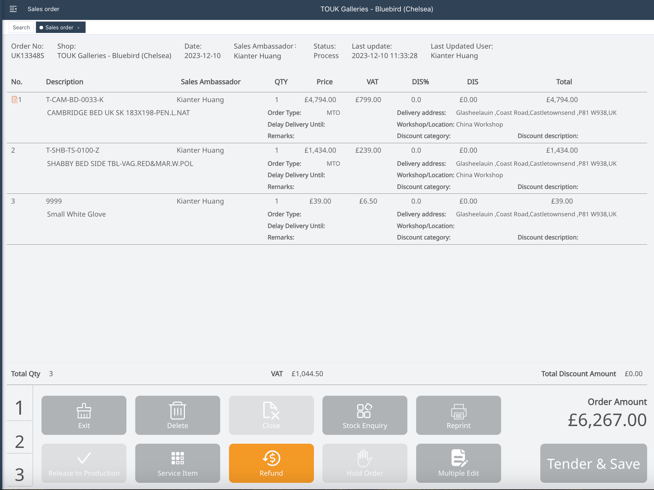Click the Exit basket icon button

[x=84, y=415]
